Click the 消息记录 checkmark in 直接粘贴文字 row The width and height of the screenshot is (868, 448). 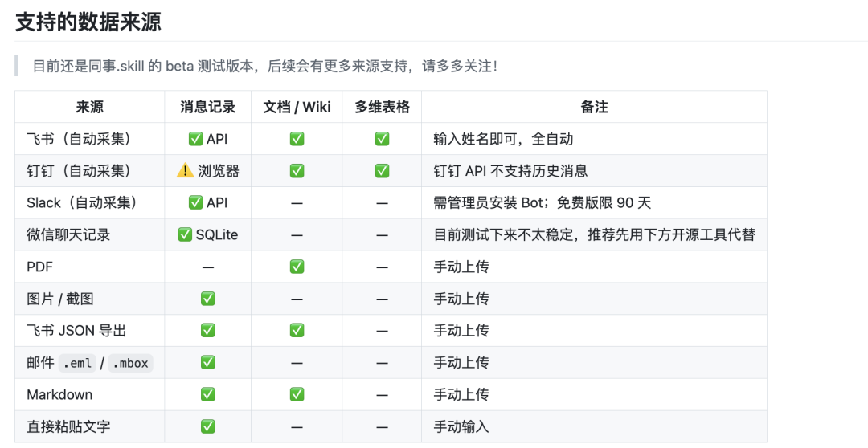click(207, 426)
